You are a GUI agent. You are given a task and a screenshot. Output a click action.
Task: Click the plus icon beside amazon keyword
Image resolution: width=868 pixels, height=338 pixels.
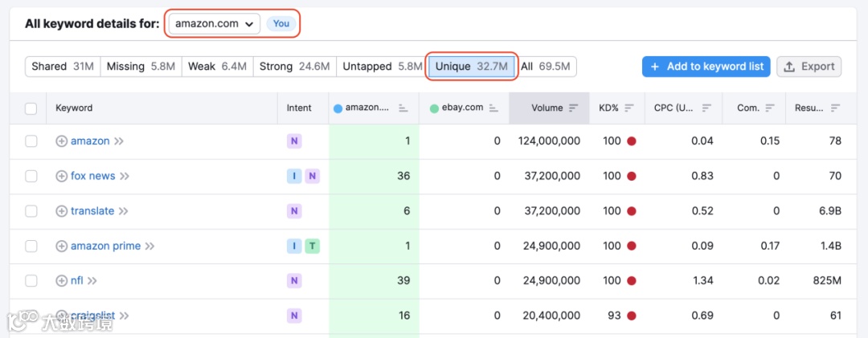[61, 141]
